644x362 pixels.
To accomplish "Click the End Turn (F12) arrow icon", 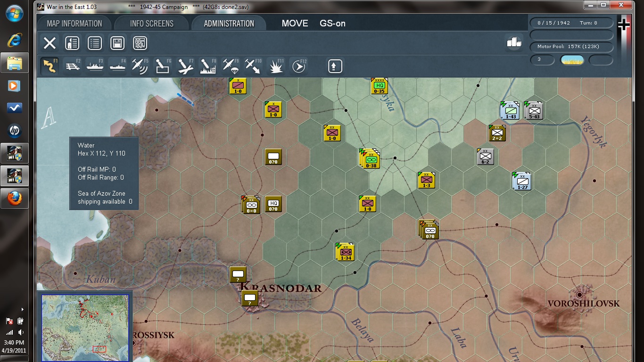I will coord(298,66).
